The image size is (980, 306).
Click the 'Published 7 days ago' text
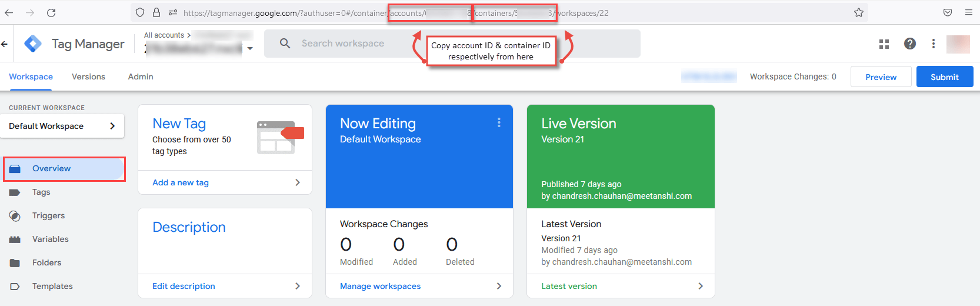581,184
